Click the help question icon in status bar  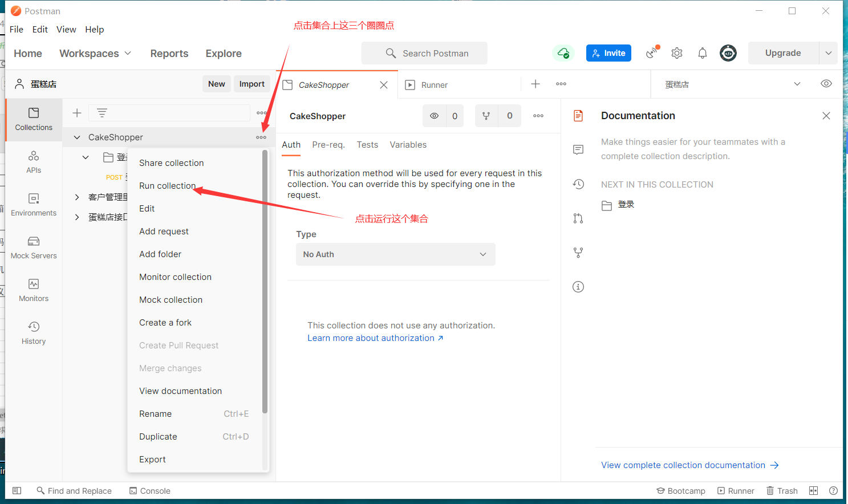[833, 491]
